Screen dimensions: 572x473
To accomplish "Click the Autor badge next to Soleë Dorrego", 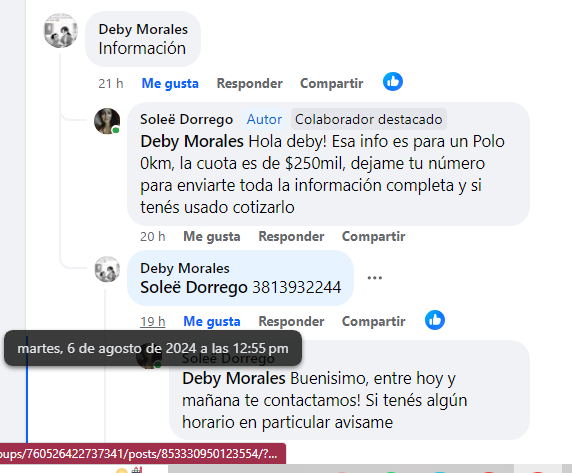I will click(264, 119).
